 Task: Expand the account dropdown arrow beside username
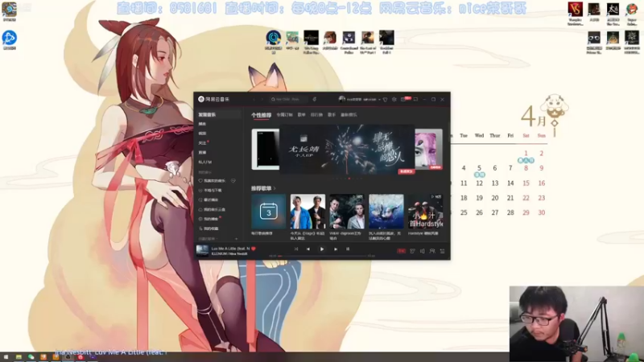(x=379, y=99)
